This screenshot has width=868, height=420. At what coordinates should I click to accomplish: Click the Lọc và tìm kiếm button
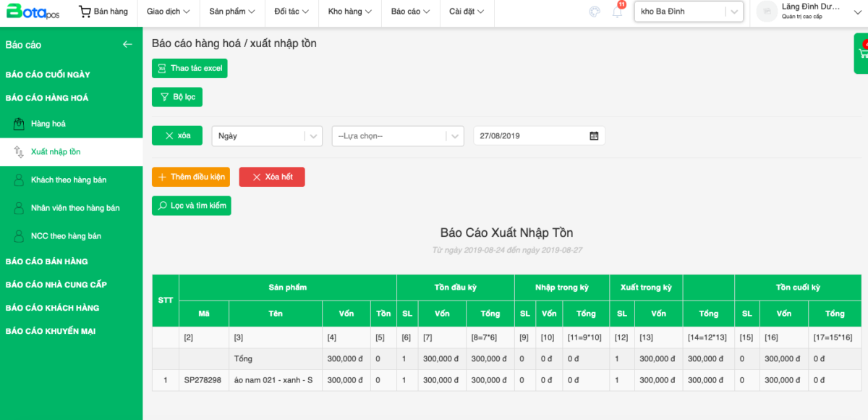point(192,206)
